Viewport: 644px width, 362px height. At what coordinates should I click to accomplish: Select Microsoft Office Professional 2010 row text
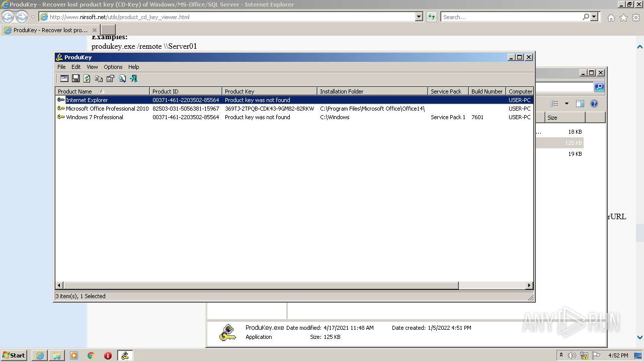107,109
